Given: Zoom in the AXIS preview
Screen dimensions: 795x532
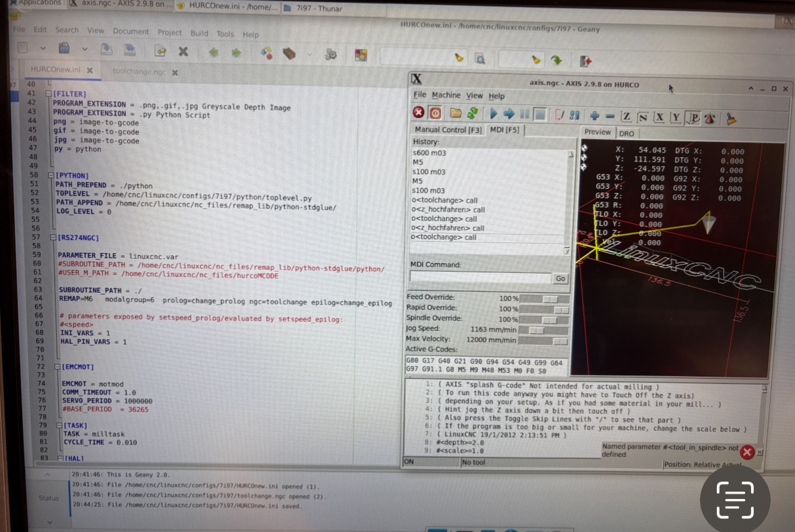Looking at the screenshot, I should click(x=594, y=116).
